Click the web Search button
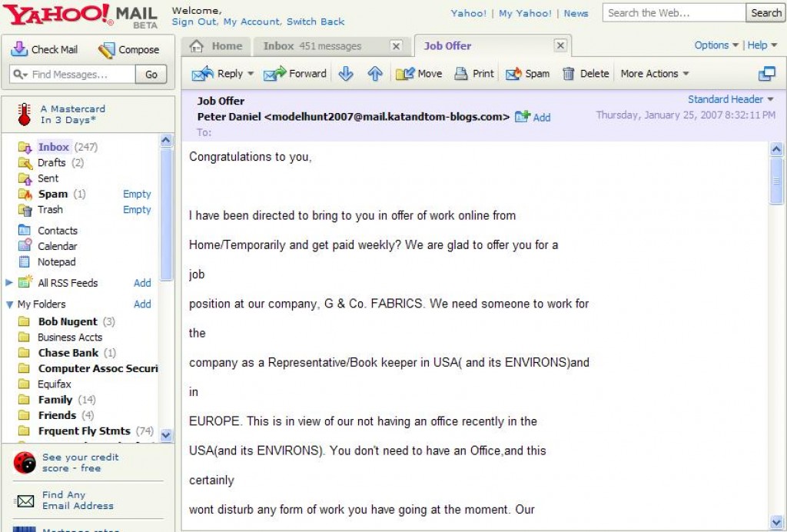787x532 pixels. click(765, 13)
